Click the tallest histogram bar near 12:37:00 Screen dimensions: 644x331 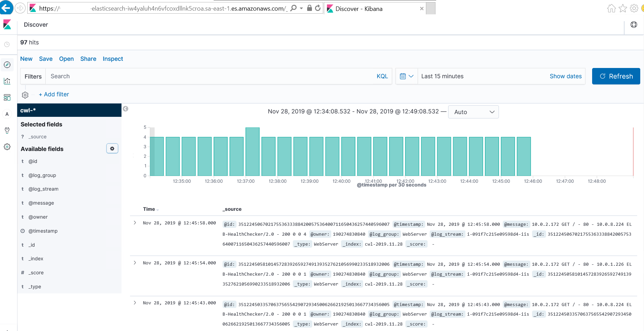253,152
